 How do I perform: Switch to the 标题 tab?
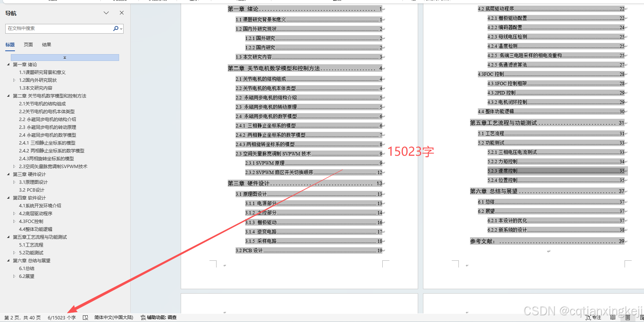[x=10, y=45]
